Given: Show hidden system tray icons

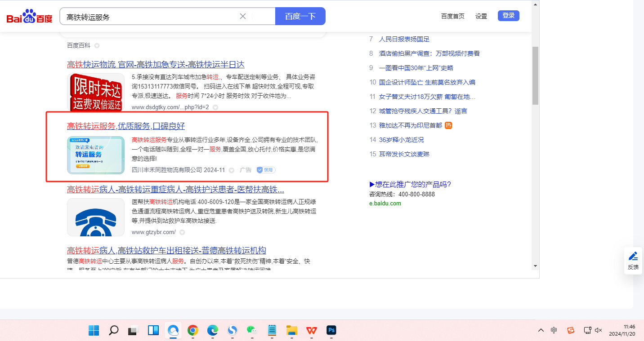Looking at the screenshot, I should (x=541, y=330).
